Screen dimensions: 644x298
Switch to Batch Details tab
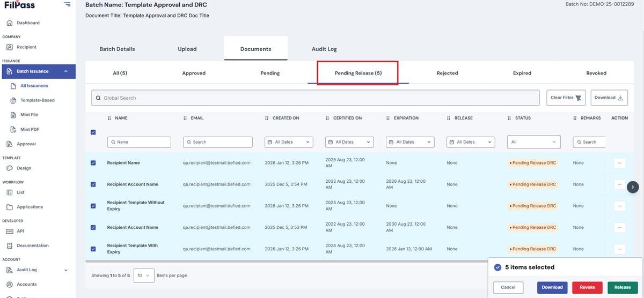click(117, 49)
